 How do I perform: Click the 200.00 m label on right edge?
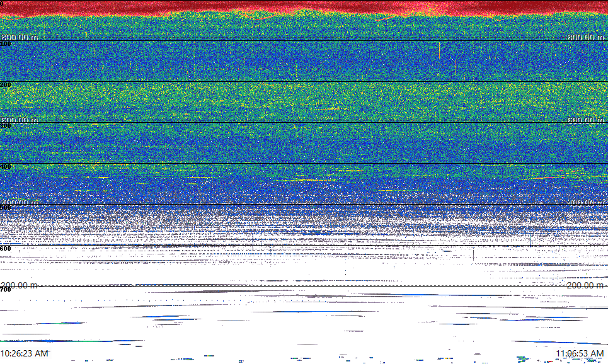[585, 286]
